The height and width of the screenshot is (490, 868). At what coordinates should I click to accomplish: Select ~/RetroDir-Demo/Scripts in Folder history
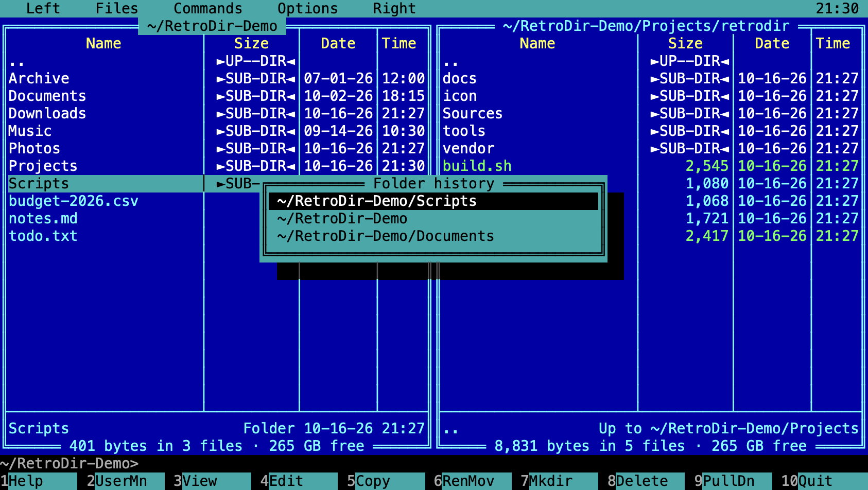pos(433,201)
